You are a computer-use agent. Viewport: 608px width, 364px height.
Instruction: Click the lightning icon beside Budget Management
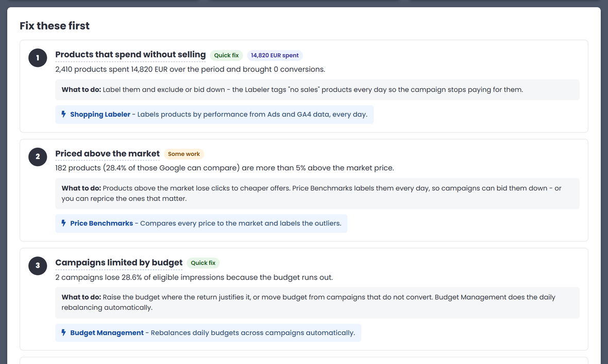click(x=63, y=333)
